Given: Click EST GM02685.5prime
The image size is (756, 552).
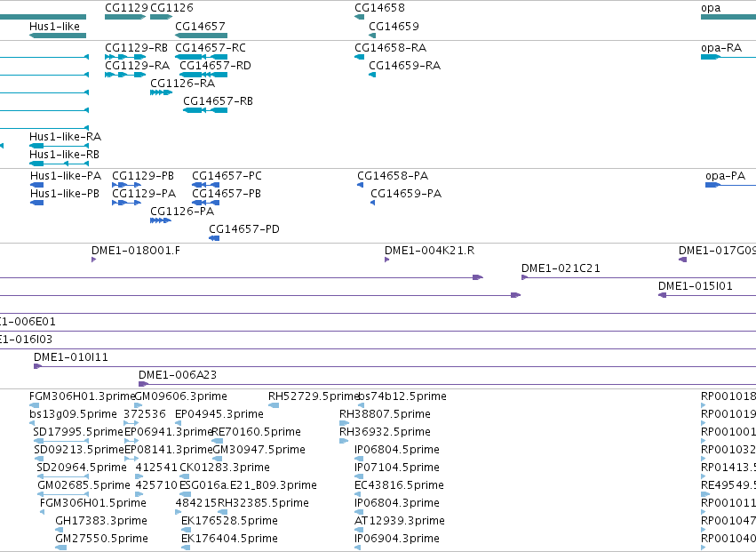Looking at the screenshot, I should pyautogui.click(x=84, y=486).
